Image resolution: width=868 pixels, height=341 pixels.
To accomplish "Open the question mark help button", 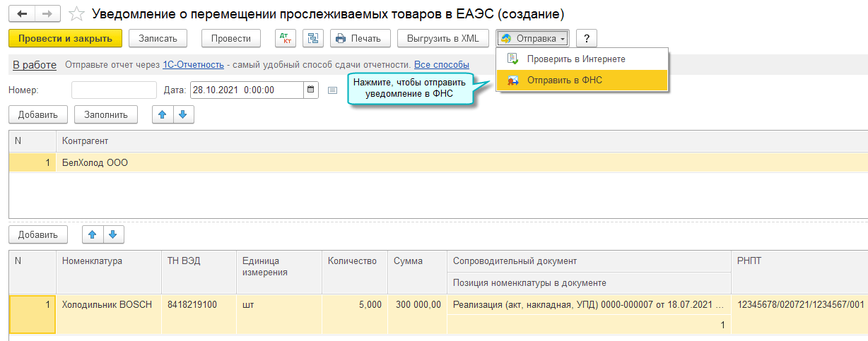I will click(587, 38).
